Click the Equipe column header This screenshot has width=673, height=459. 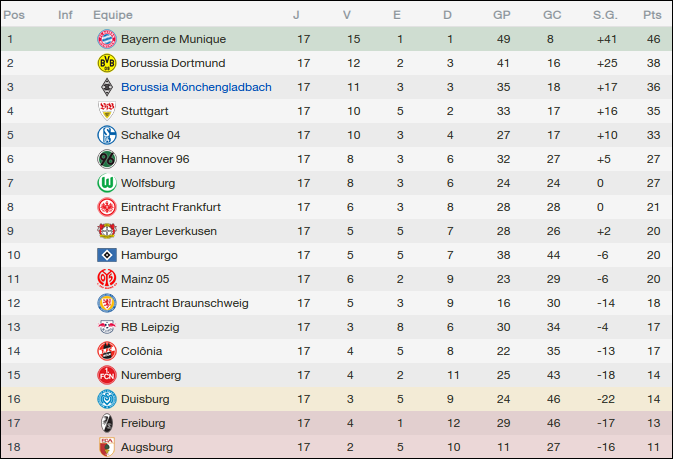click(x=113, y=15)
